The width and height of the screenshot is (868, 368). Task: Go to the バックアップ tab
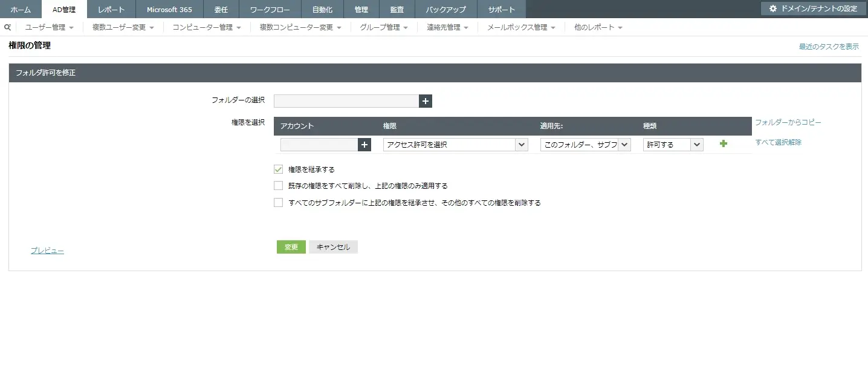point(446,9)
